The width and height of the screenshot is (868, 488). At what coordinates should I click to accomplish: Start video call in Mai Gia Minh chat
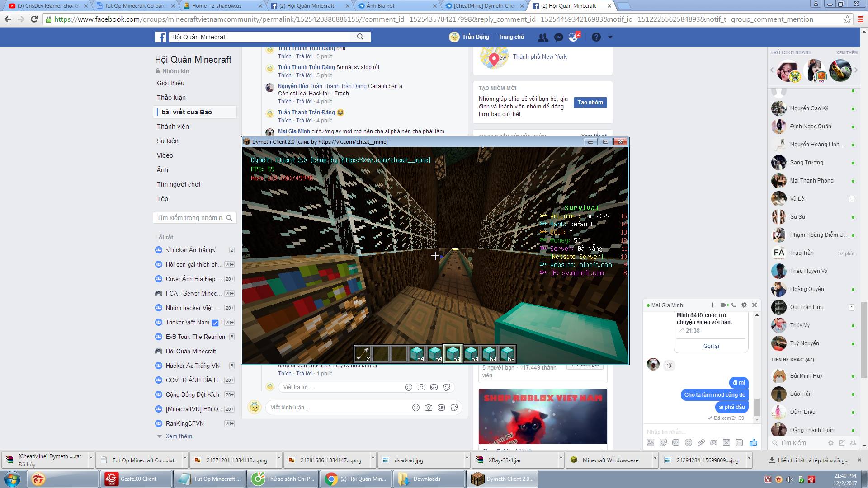pos(723,305)
